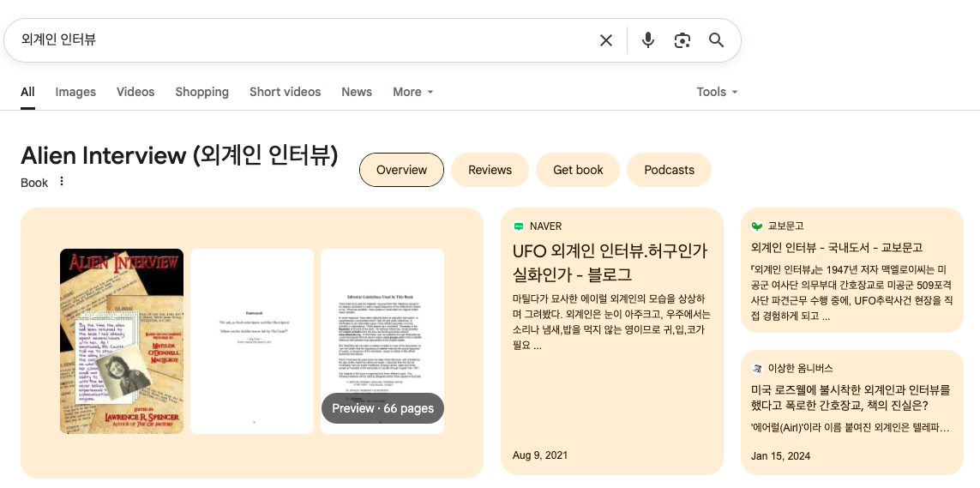
Task: Click the '에어럴(Airl)'이라 이름 snippet text
Action: click(x=851, y=428)
